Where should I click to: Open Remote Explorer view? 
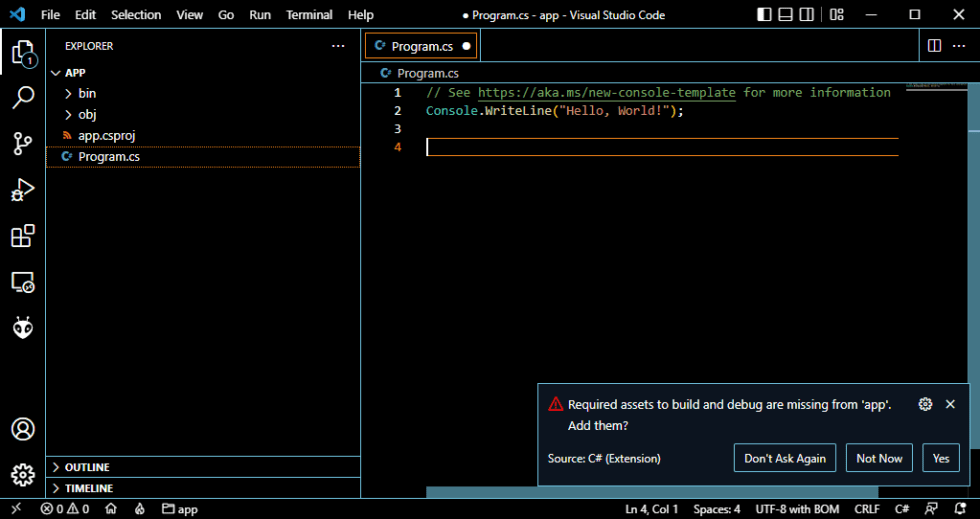coord(23,282)
